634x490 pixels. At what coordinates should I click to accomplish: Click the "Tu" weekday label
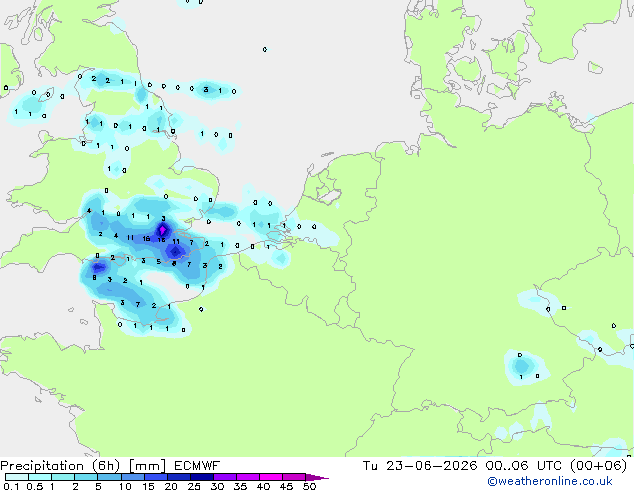tap(370, 466)
